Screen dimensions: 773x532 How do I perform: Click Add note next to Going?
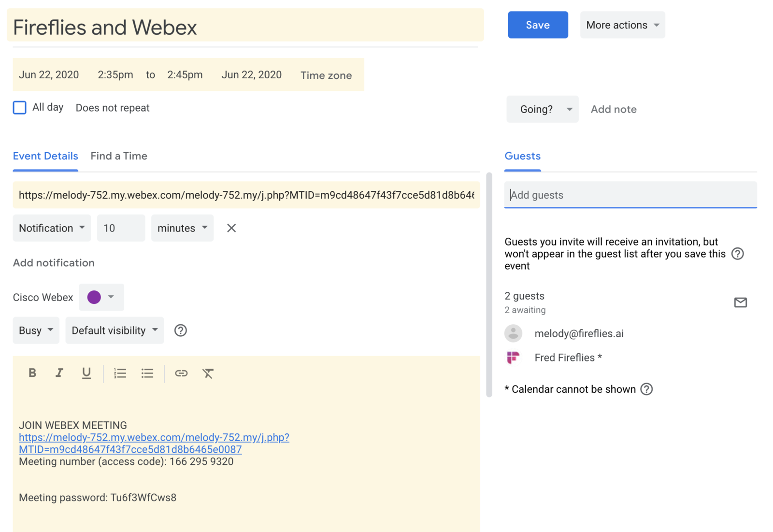pos(614,109)
